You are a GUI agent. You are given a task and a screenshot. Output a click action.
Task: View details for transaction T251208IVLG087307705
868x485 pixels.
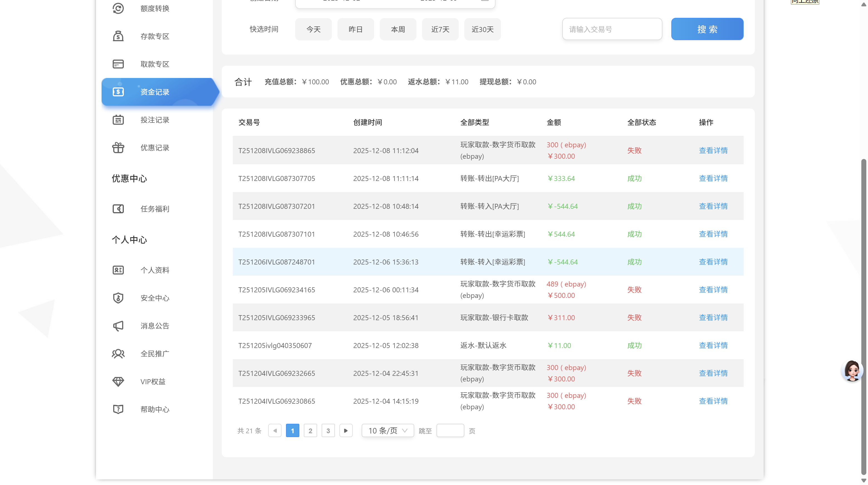tap(713, 178)
